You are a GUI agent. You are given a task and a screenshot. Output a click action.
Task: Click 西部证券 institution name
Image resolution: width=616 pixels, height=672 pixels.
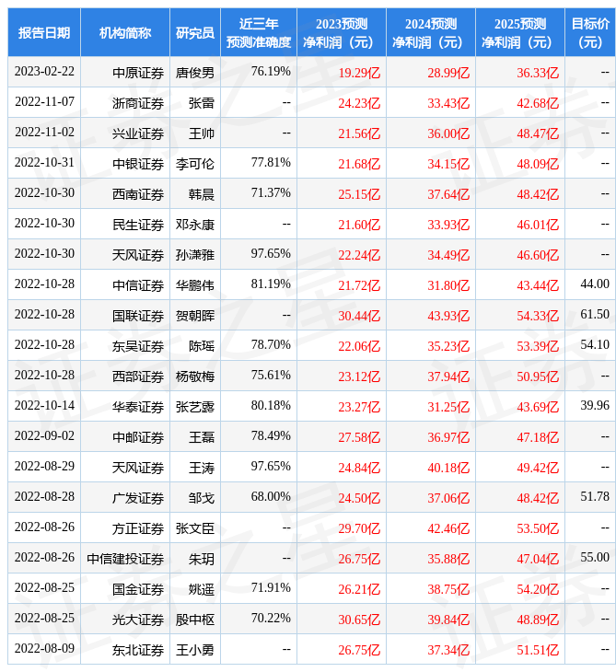[x=138, y=377]
